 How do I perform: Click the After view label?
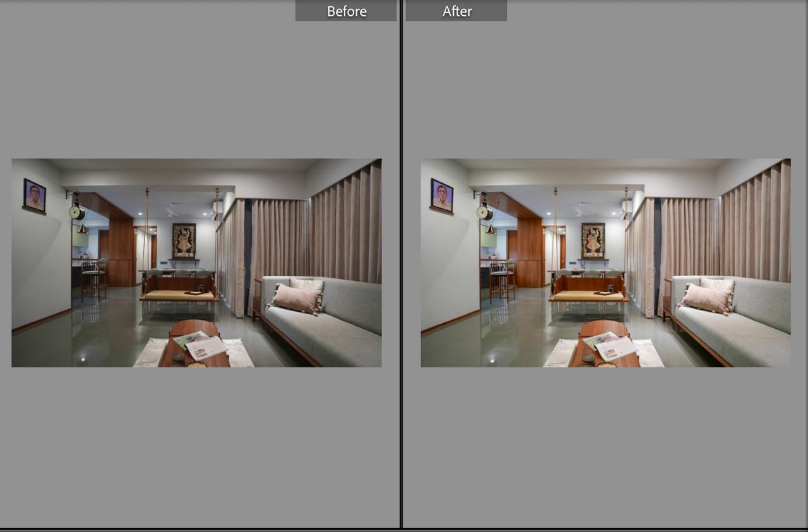pyautogui.click(x=456, y=11)
